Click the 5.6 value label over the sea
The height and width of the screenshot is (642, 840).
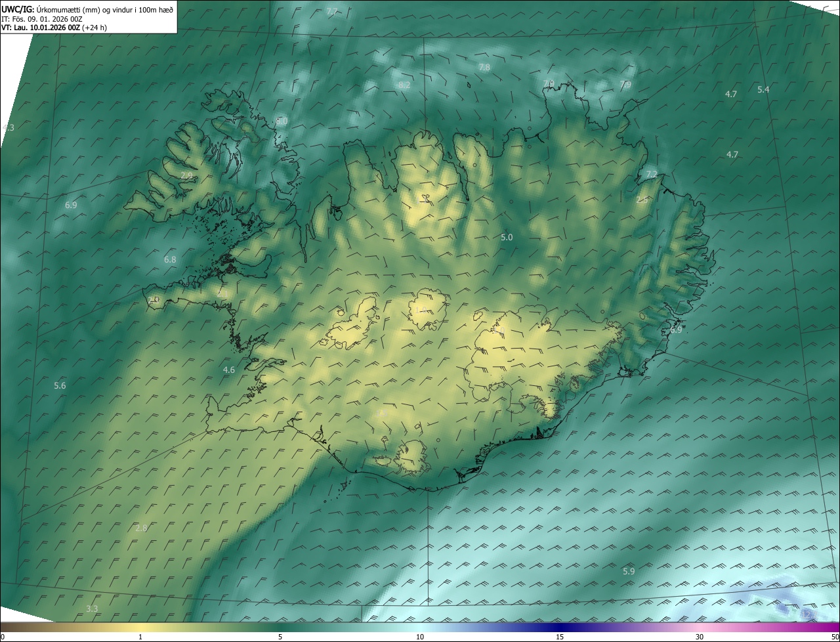click(x=60, y=386)
